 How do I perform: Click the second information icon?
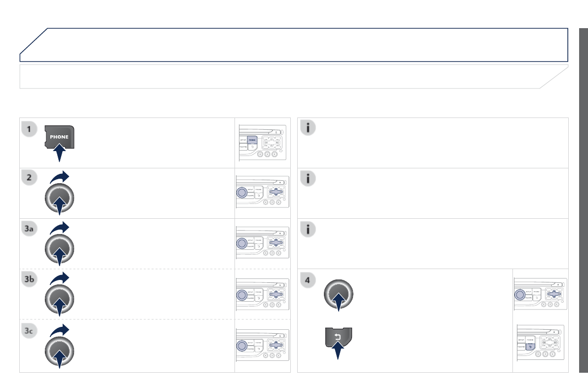[x=308, y=178]
